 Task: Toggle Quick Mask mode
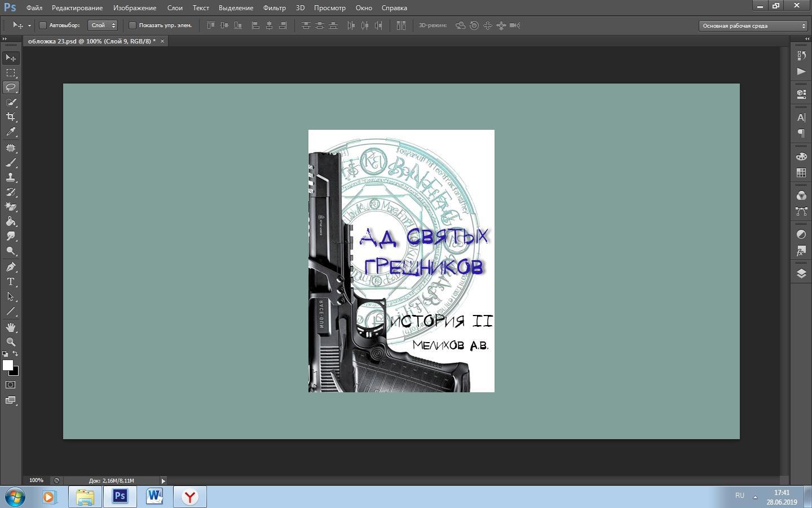pyautogui.click(x=11, y=385)
